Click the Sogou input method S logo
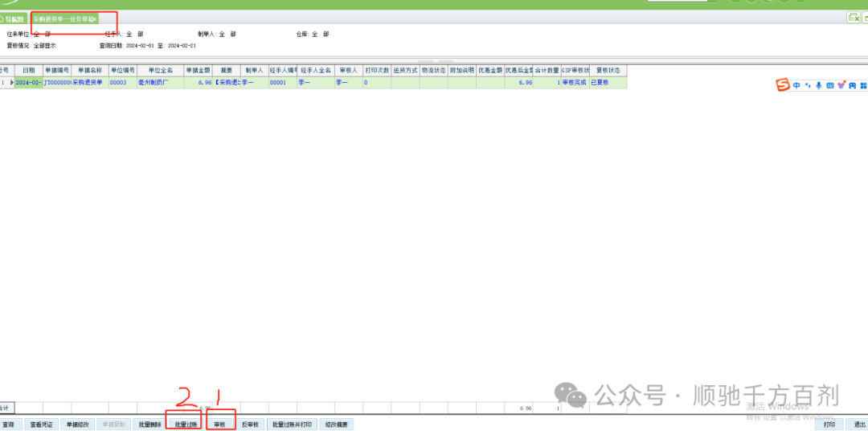The height and width of the screenshot is (431, 868). click(x=782, y=85)
